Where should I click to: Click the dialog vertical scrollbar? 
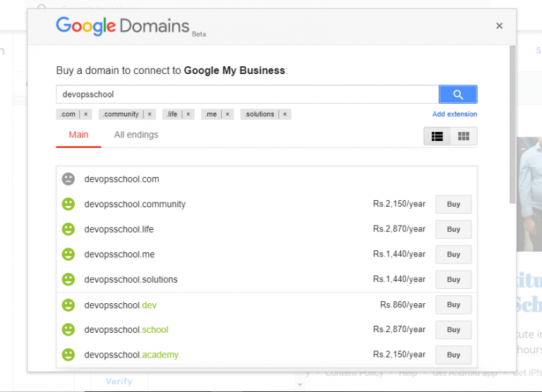point(512,124)
